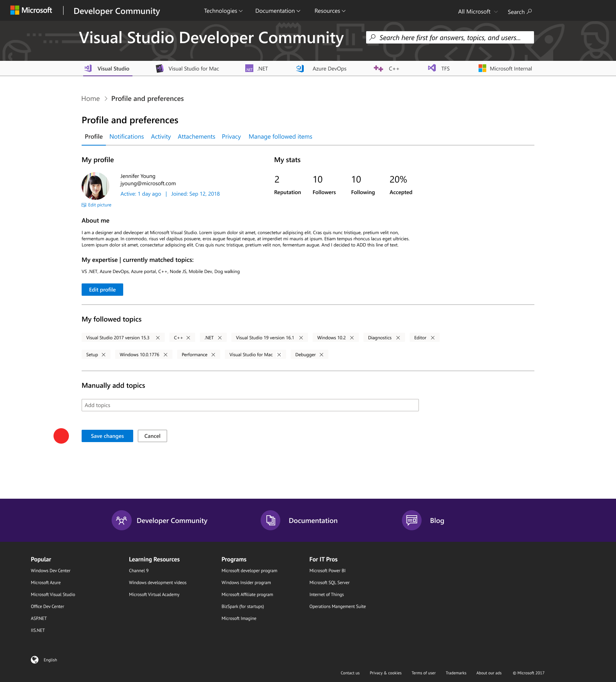
Task: Click the Edit picture icon
Action: coord(84,205)
